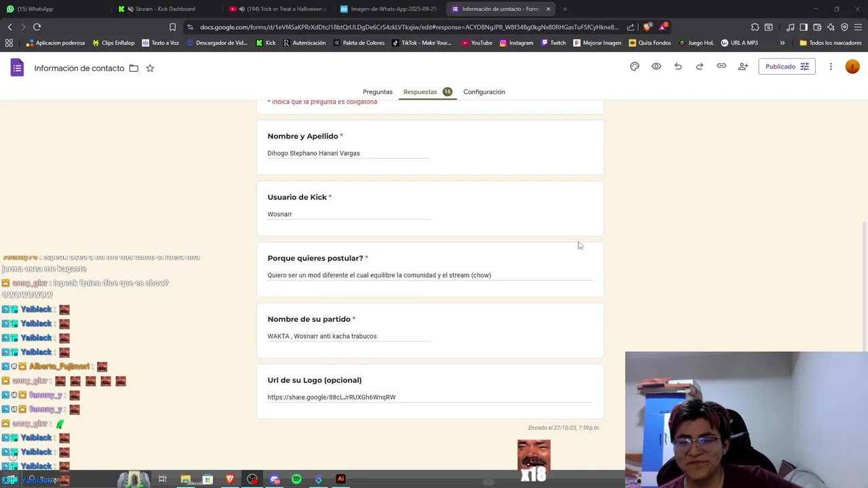Open Adobe Illustrator from the taskbar
The height and width of the screenshot is (488, 868).
pos(341,479)
